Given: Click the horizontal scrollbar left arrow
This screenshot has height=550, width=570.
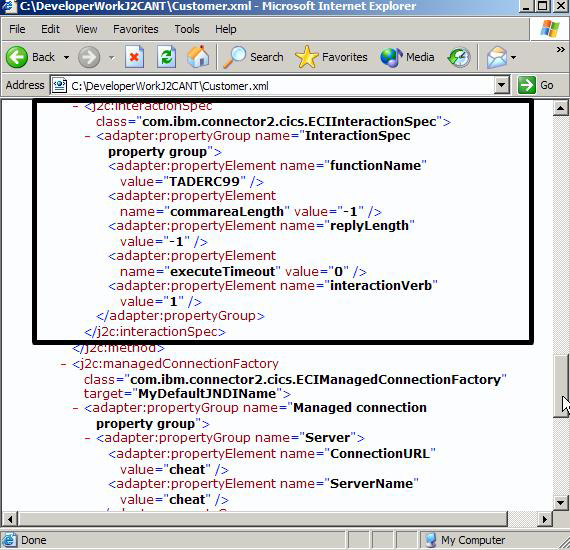Looking at the screenshot, I should click(x=9, y=519).
